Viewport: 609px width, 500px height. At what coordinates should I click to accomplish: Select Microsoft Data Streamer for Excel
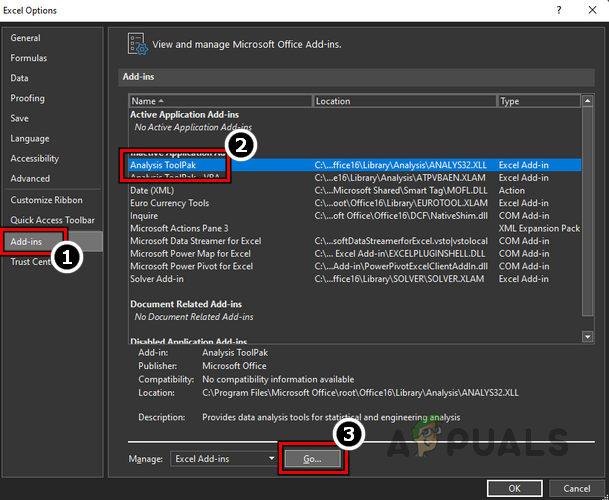[355, 241]
